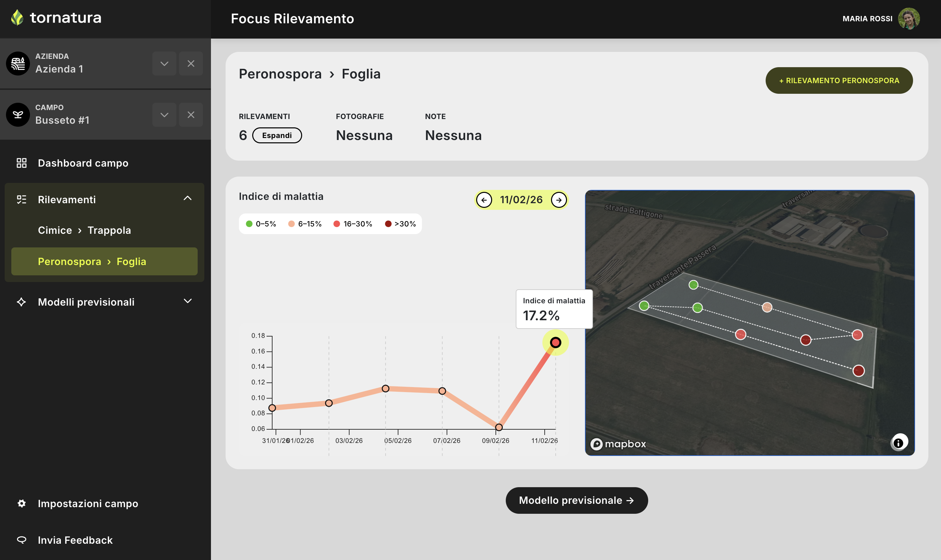Click the Campo sprout icon
The height and width of the screenshot is (560, 941).
pyautogui.click(x=18, y=114)
